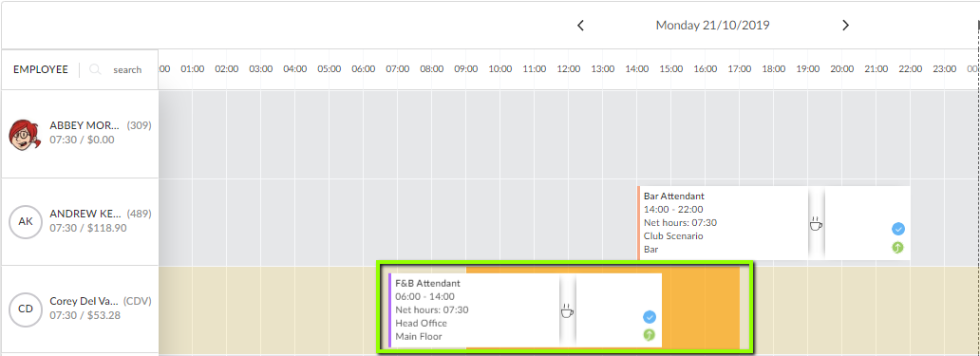Click green arrow icon on Bar Attendant shift
This screenshot has height=356, width=980.
tap(898, 248)
